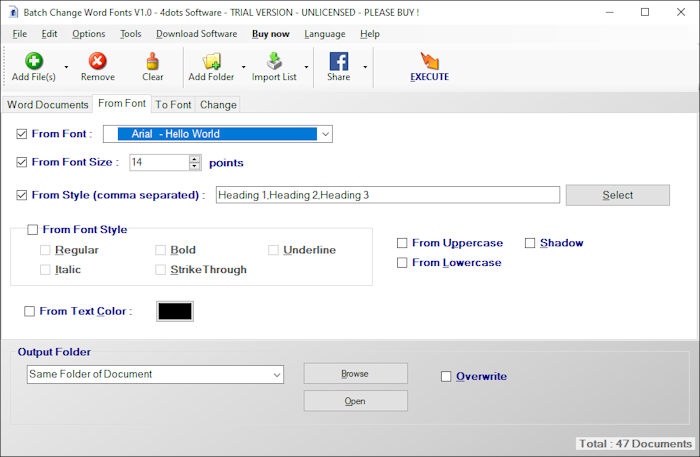Tick the Overwrite checkbox

tap(446, 376)
